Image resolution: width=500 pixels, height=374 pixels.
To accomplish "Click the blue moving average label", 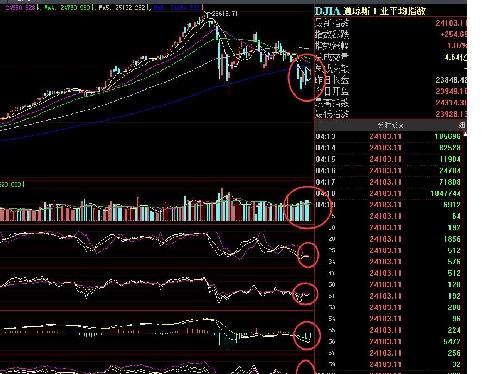I will point(177,7).
